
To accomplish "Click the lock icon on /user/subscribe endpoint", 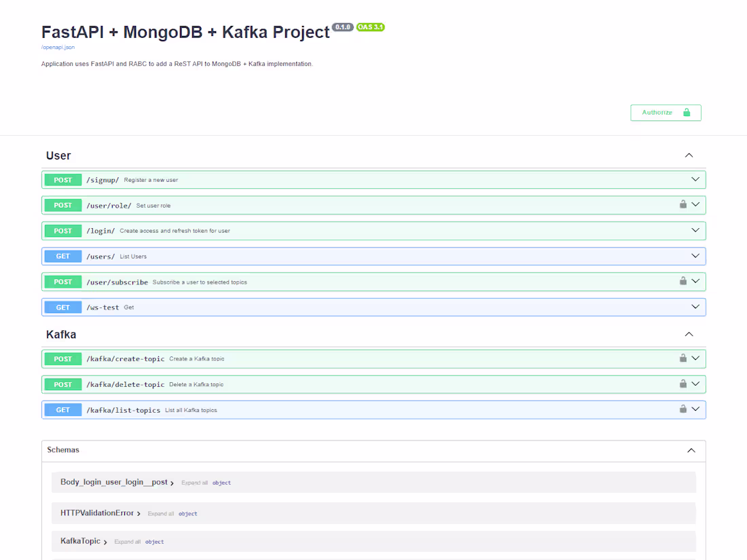I will coord(683,281).
